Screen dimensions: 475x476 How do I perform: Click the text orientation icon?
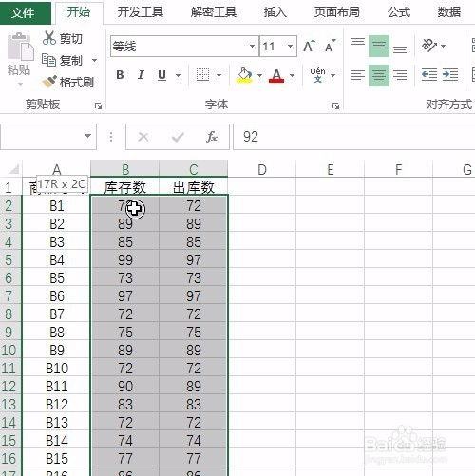[429, 46]
